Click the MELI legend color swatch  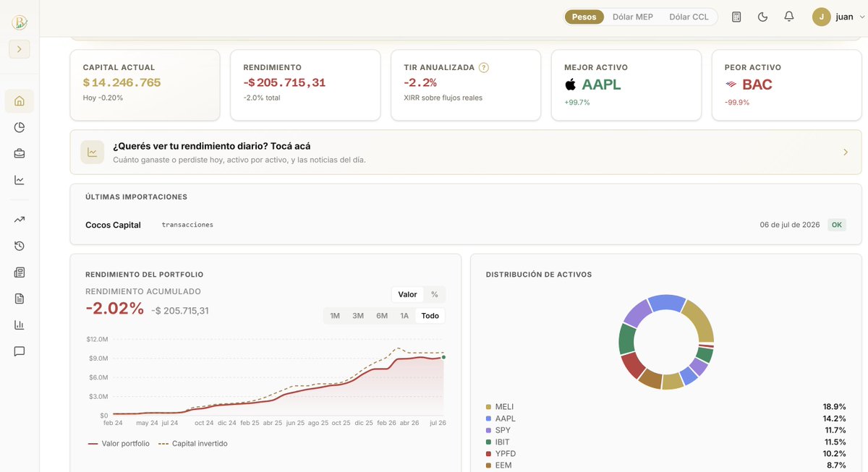[488, 407]
